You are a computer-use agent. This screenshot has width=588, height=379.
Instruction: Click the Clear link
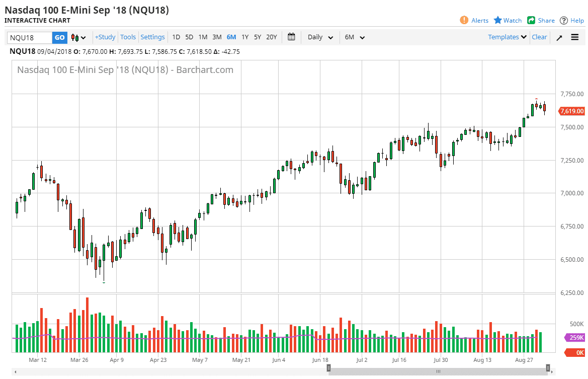click(x=539, y=37)
